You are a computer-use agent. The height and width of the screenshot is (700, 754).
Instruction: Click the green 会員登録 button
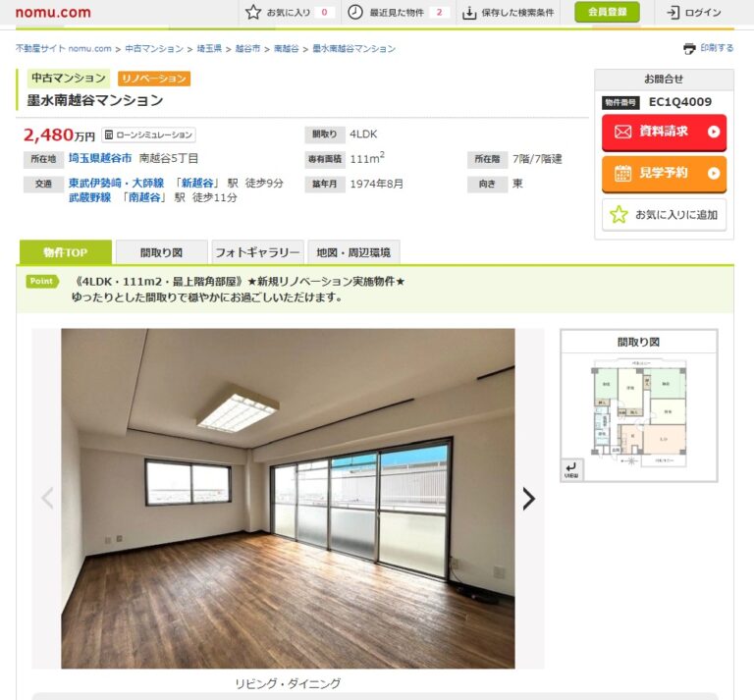(x=607, y=12)
